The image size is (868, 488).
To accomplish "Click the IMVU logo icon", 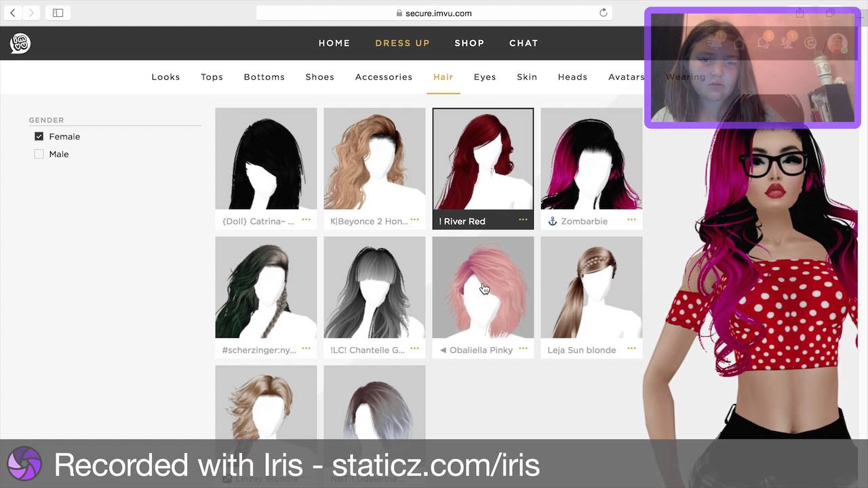I will pyautogui.click(x=20, y=43).
